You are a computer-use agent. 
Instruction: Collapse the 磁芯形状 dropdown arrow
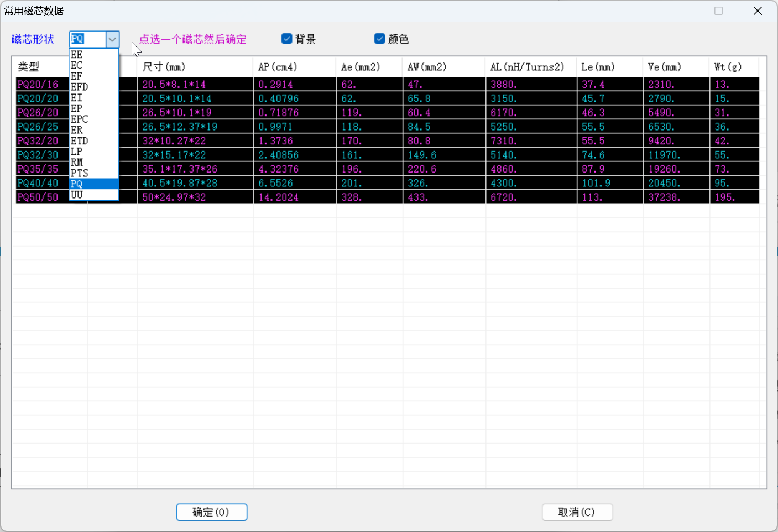(x=112, y=39)
